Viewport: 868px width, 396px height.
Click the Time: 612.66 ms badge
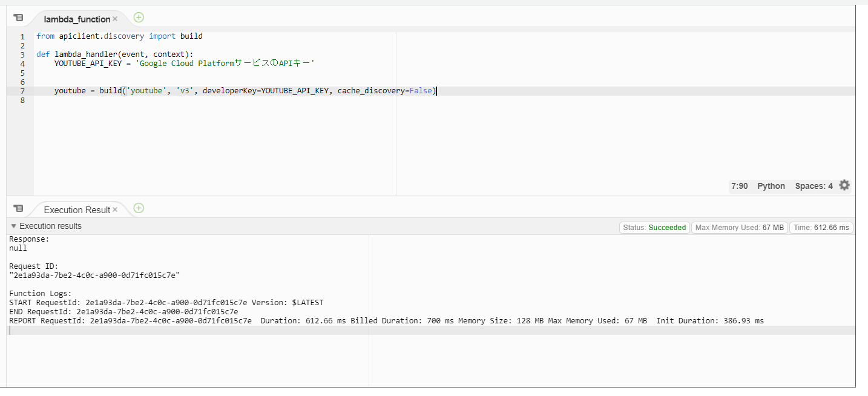point(821,228)
